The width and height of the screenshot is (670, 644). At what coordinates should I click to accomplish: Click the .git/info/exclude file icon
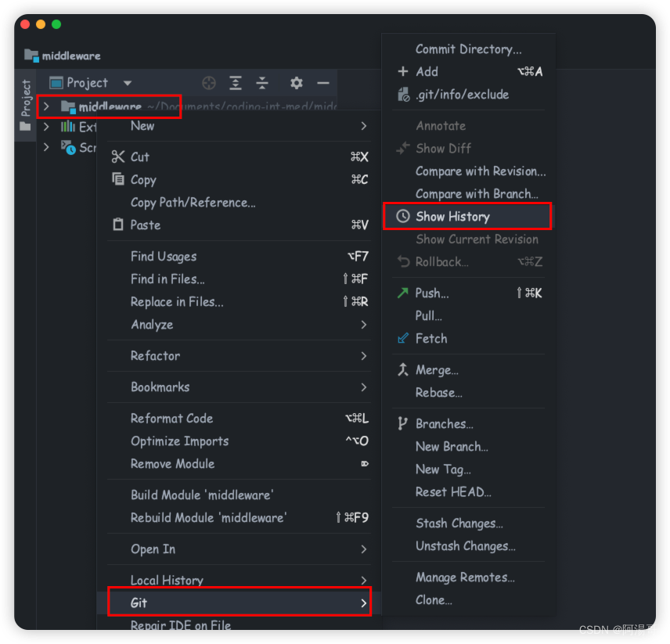403,95
